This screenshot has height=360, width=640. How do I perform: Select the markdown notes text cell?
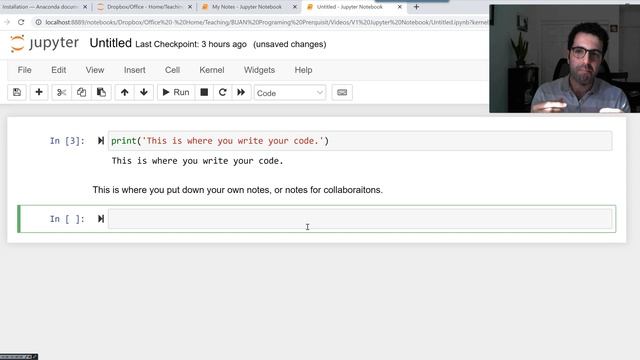pyautogui.click(x=237, y=190)
